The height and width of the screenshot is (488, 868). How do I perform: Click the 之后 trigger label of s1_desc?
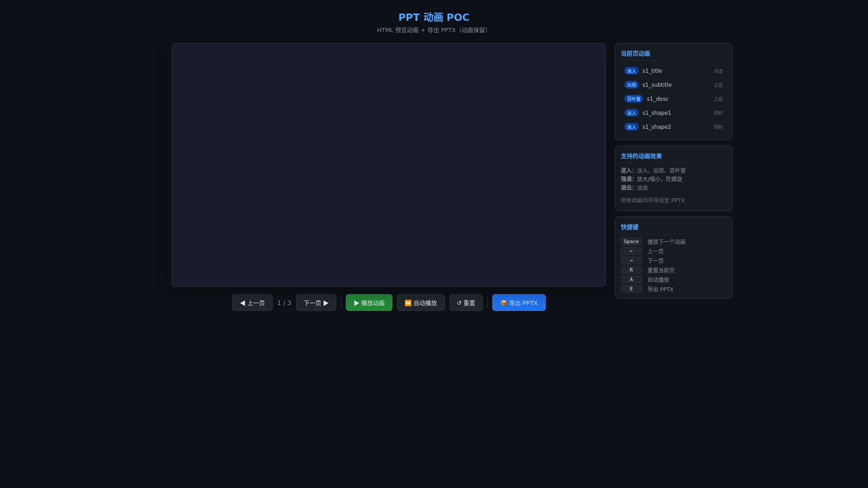[718, 99]
